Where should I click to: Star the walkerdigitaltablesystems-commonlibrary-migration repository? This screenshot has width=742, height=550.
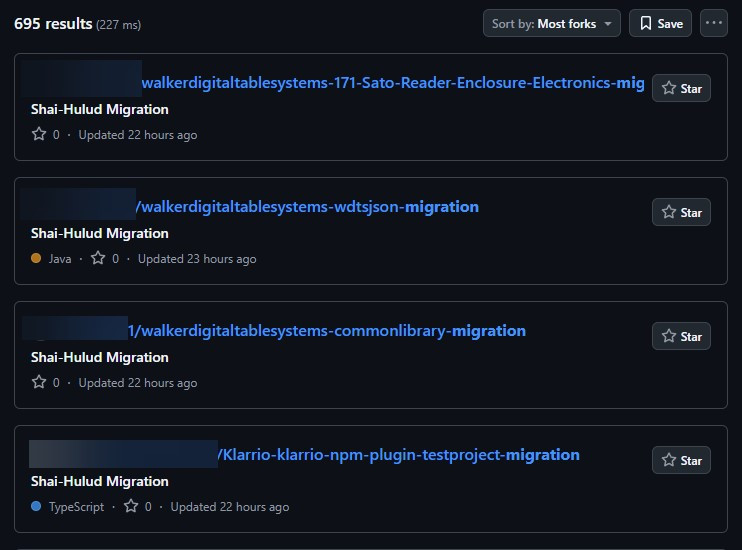click(681, 336)
